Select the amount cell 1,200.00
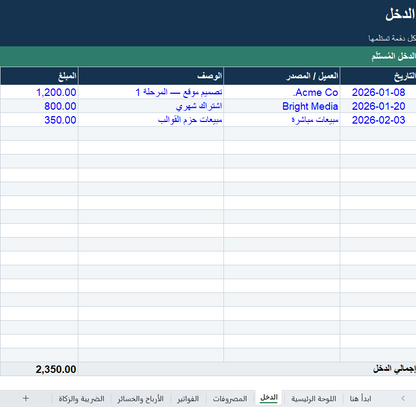The height and width of the screenshot is (407, 416). (x=39, y=92)
